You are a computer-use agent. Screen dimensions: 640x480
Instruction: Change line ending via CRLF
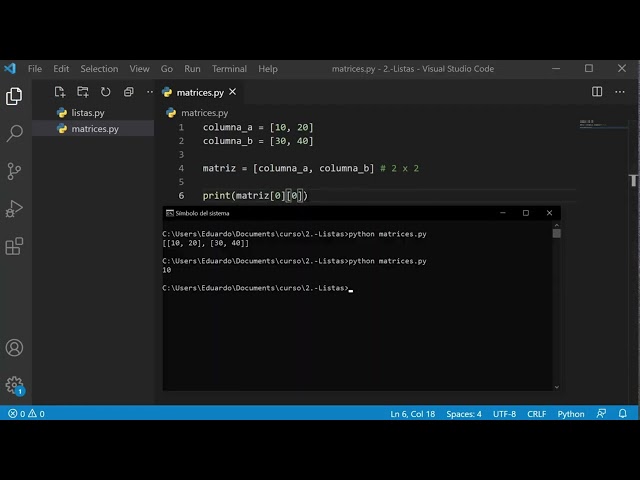(536, 413)
